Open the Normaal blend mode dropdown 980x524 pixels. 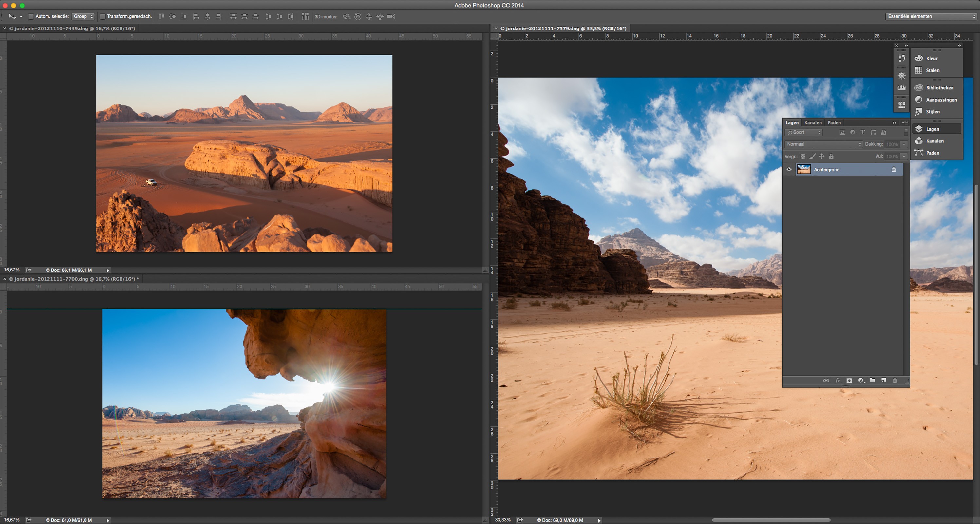point(823,144)
